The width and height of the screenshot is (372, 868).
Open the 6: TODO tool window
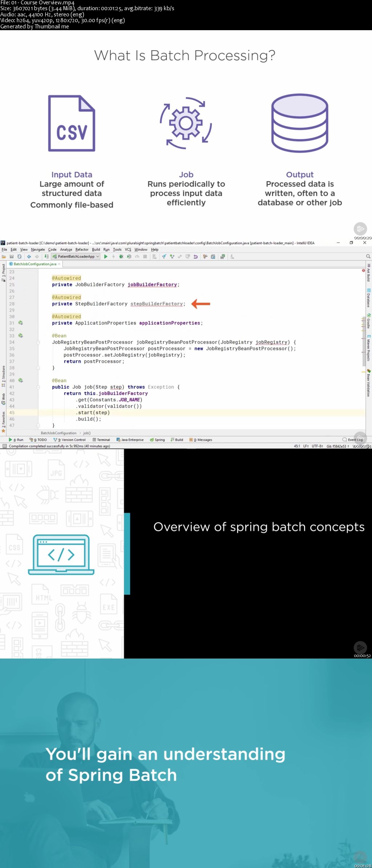click(x=38, y=440)
